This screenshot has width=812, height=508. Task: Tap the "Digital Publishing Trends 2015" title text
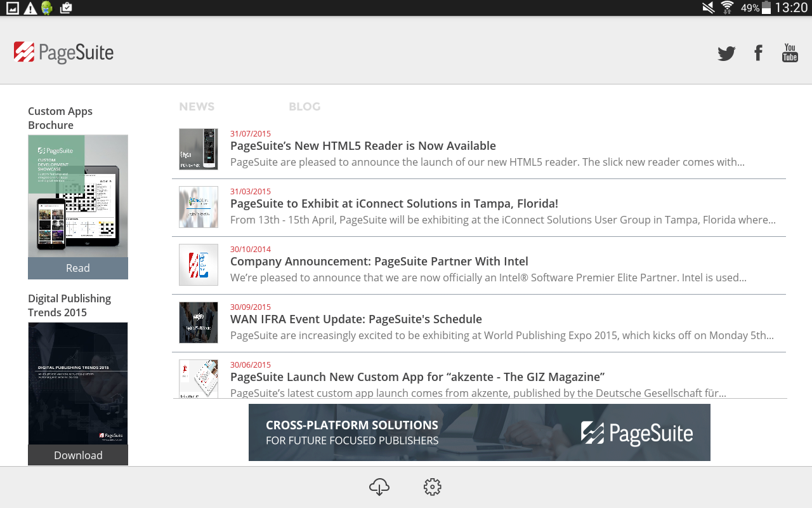pyautogui.click(x=69, y=305)
